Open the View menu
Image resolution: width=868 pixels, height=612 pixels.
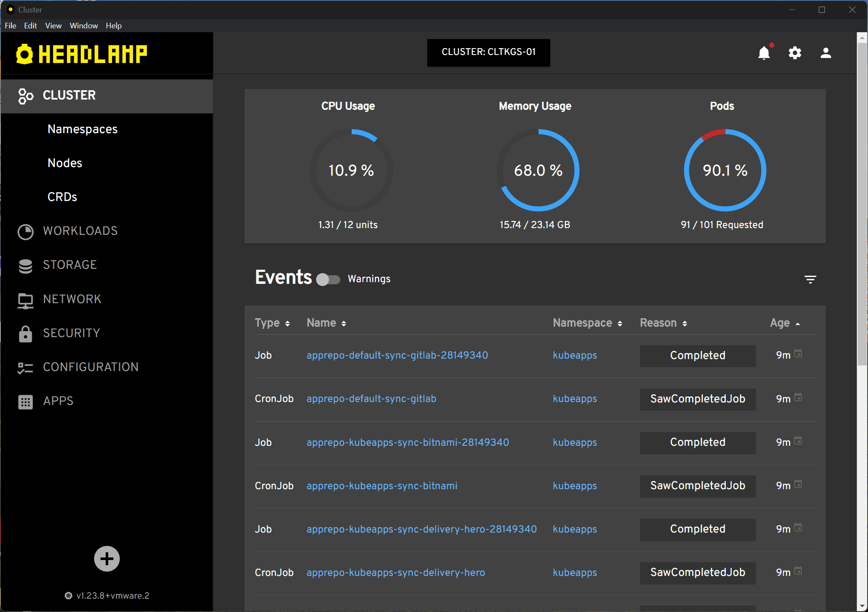53,26
